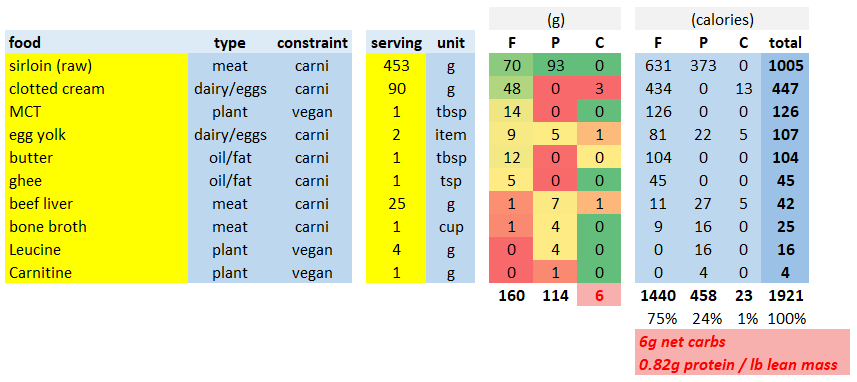Select the sirloin total calories 1005
This screenshot has height=382, width=857.
(784, 66)
